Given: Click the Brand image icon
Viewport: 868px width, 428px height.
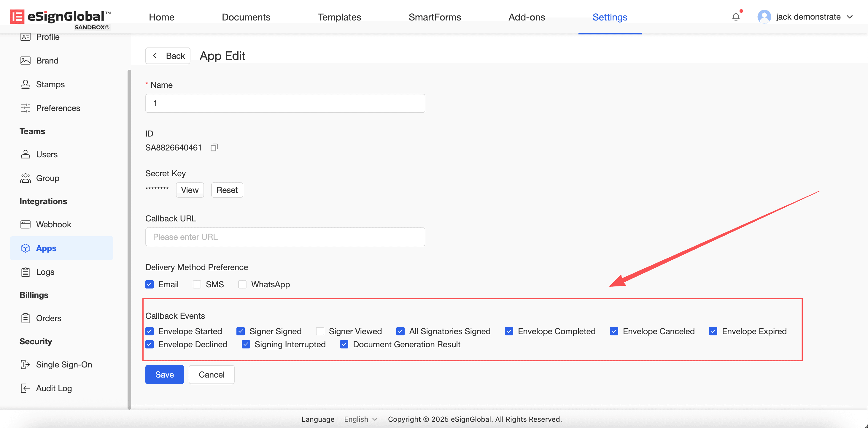Looking at the screenshot, I should click(x=25, y=61).
